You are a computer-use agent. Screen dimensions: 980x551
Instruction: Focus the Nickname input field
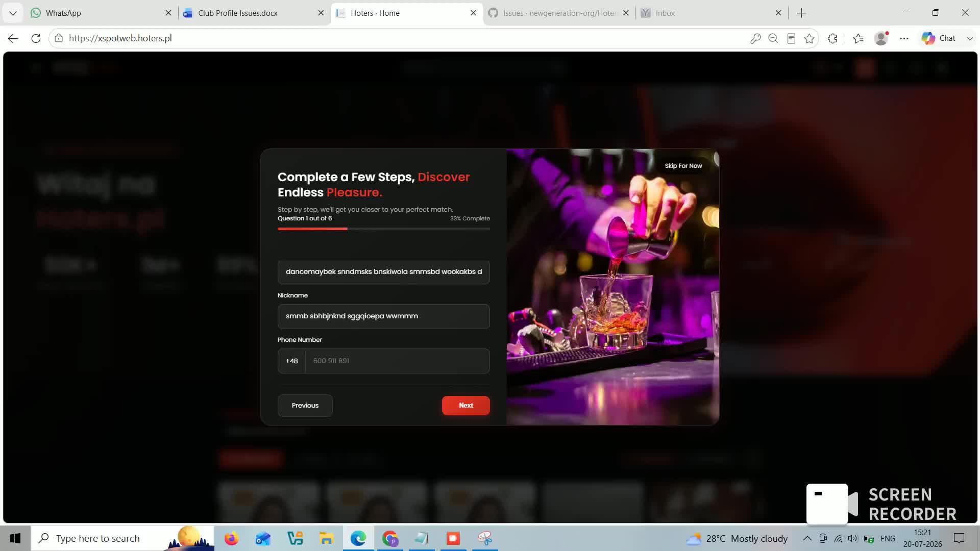point(384,316)
